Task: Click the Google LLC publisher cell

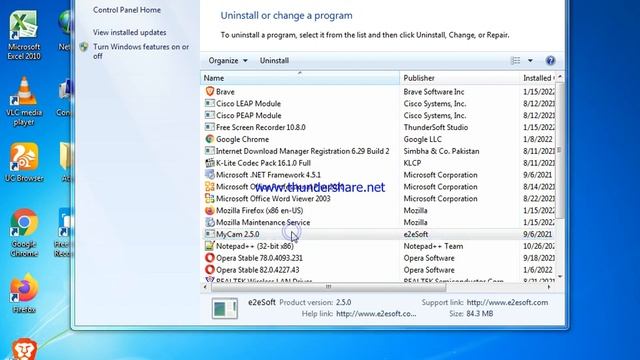Action: pos(422,139)
